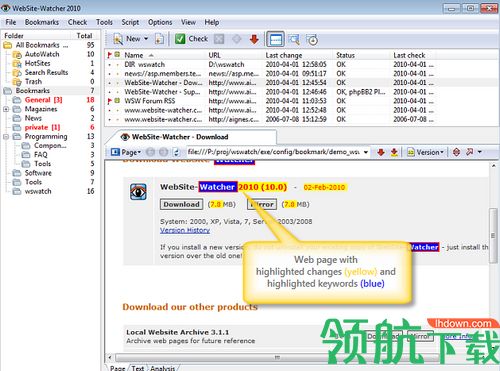
Task: Click the WebSite-Watcher eye logo thumbnail
Action: (x=138, y=192)
